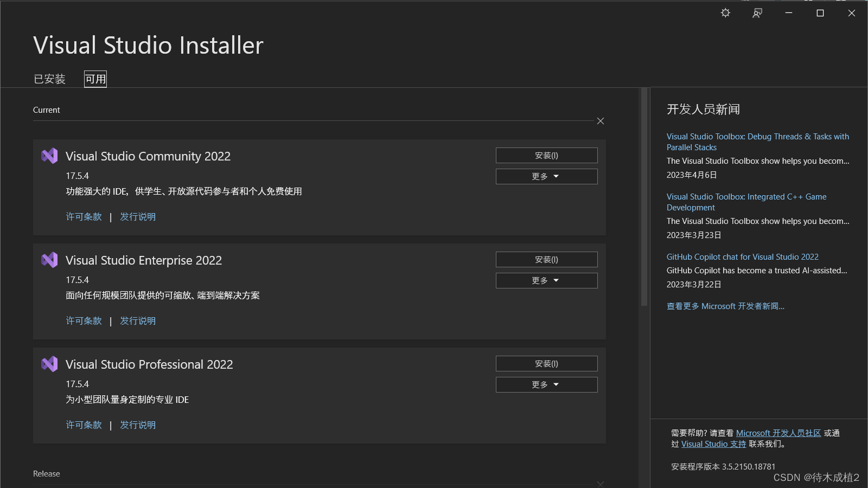Click the 2023年4月6日 news date
868x488 pixels.
pos(692,175)
